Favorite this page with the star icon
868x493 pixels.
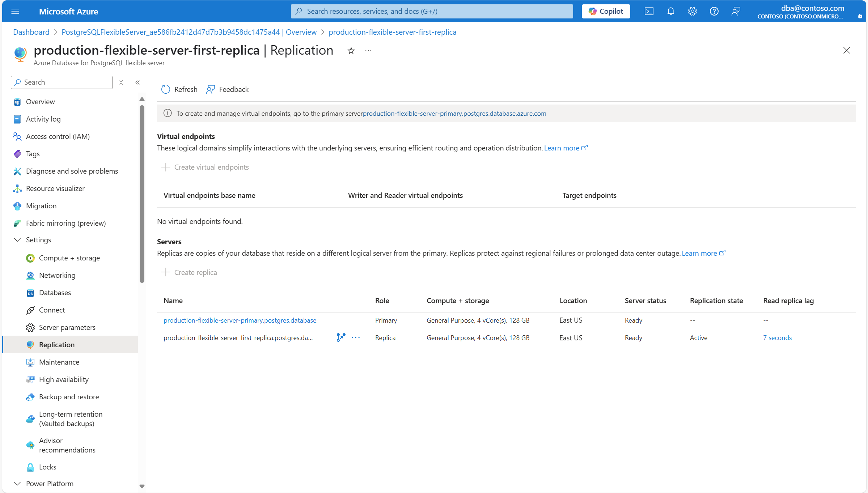[x=351, y=51]
